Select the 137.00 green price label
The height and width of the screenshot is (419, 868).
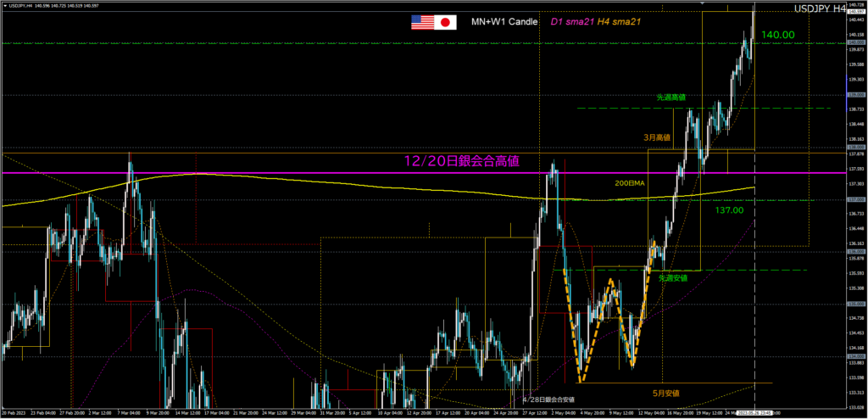pos(729,209)
